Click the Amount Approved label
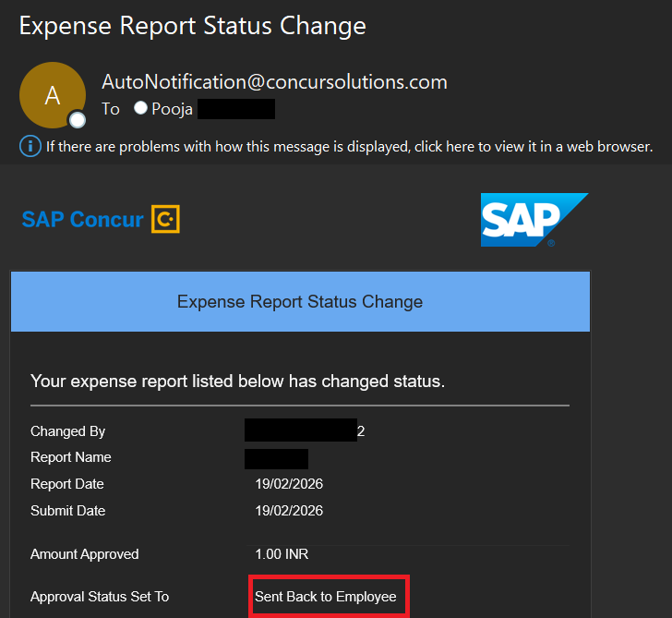672x618 pixels. 84,554
